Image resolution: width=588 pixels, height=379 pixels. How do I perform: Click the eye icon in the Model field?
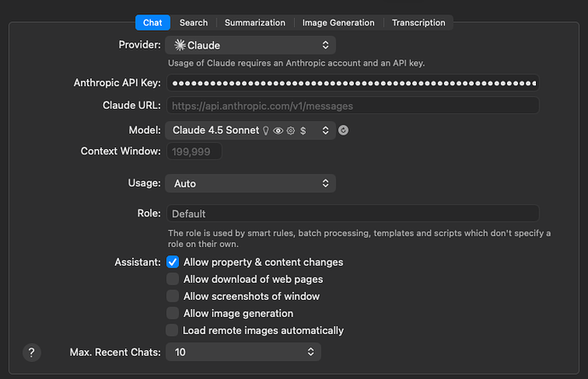[278, 130]
